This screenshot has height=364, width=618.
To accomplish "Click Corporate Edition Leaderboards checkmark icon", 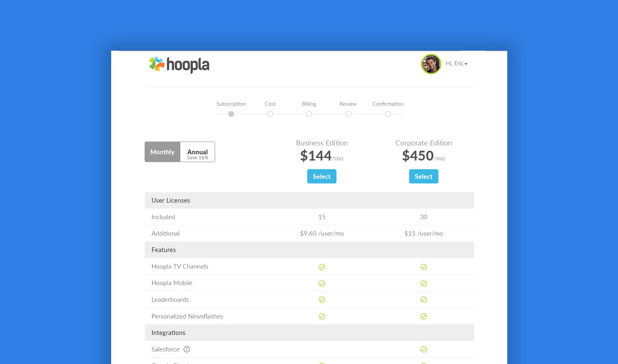I will tap(423, 299).
